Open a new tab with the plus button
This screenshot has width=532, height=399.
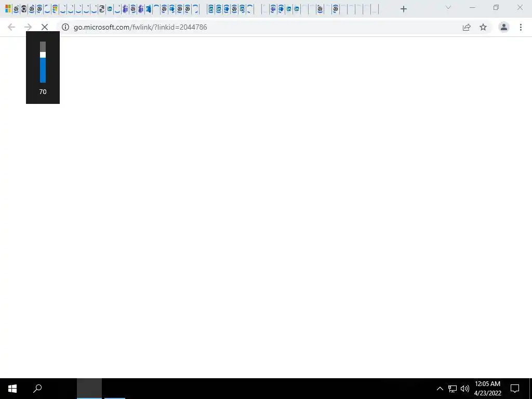click(403, 9)
